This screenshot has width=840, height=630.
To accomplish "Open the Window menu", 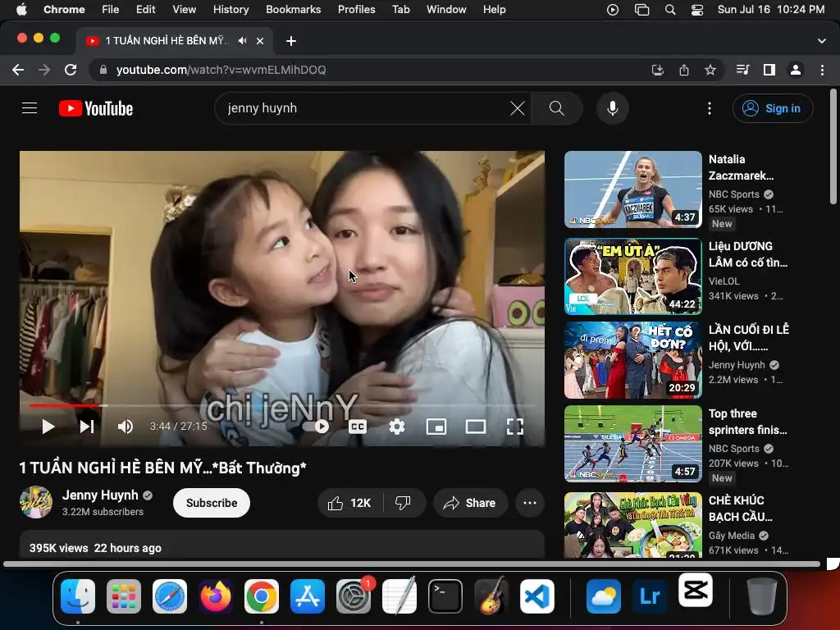I will click(446, 9).
